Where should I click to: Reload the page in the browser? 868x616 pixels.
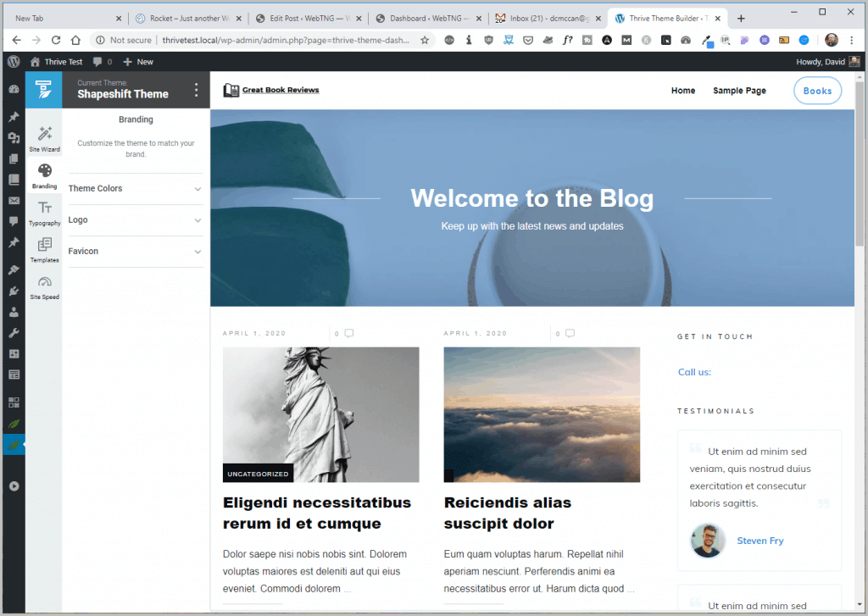(56, 40)
